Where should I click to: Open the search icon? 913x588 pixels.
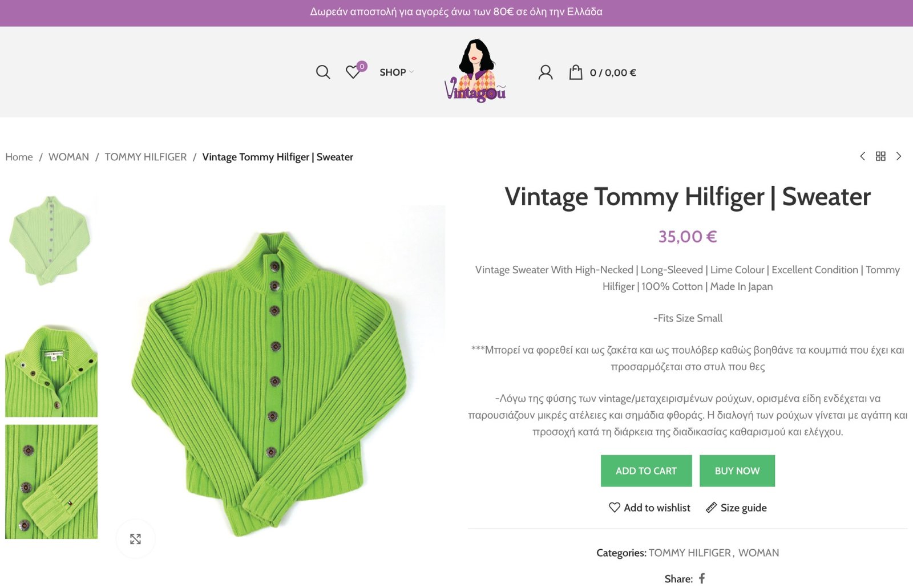click(323, 72)
